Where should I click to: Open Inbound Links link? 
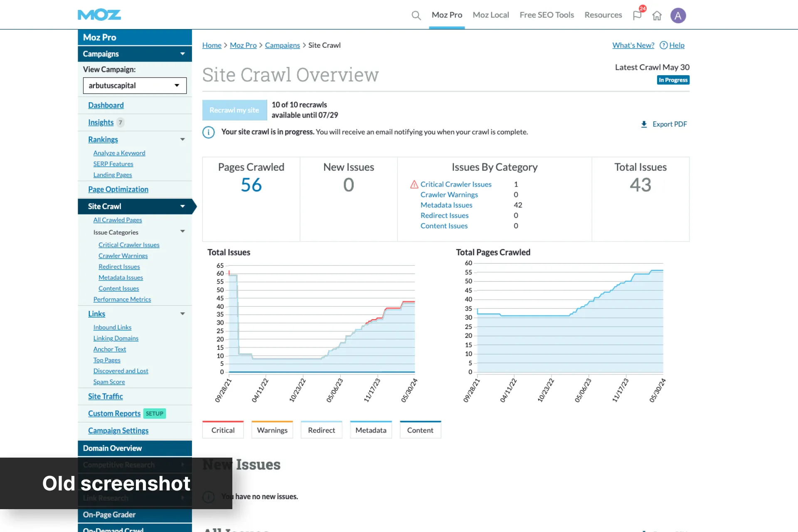[x=112, y=328]
